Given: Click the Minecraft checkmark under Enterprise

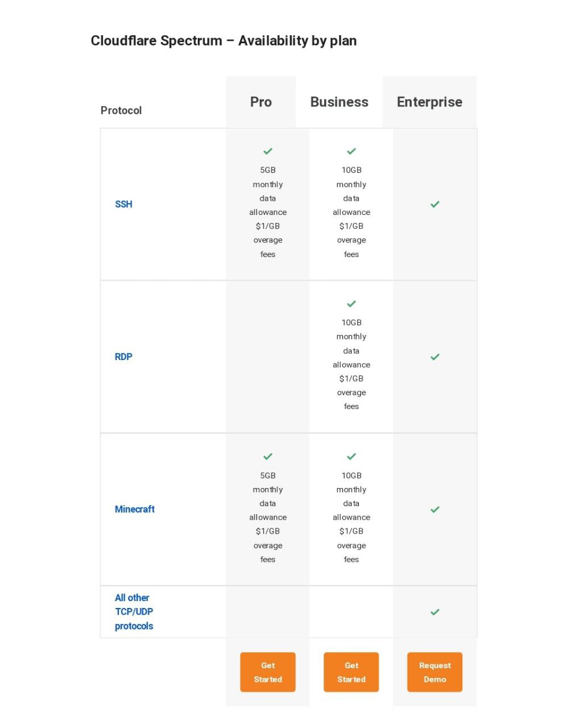Looking at the screenshot, I should [435, 510].
